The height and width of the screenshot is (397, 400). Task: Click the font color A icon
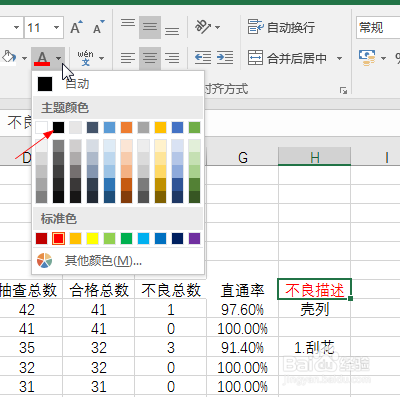(x=42, y=58)
